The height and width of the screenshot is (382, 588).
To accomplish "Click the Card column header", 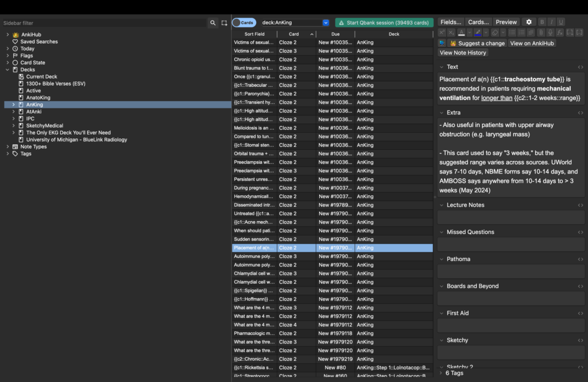I will pyautogui.click(x=294, y=34).
